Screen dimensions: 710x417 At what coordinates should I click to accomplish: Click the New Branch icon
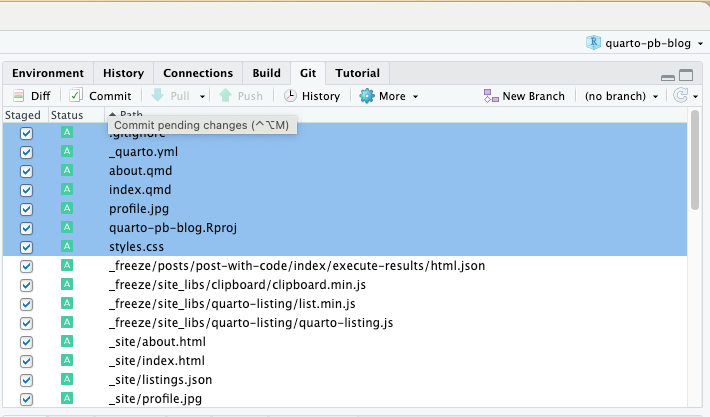pyautogui.click(x=491, y=96)
